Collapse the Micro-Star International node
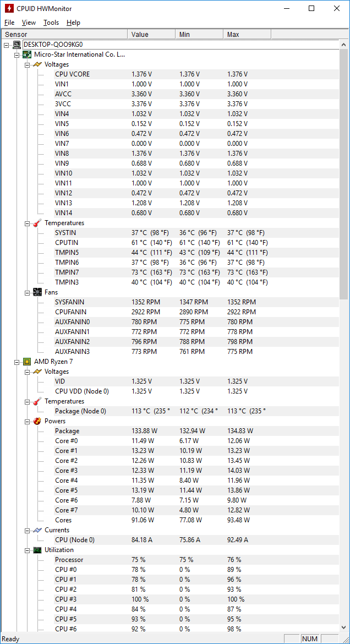This screenshot has height=644, width=350. [x=17, y=54]
